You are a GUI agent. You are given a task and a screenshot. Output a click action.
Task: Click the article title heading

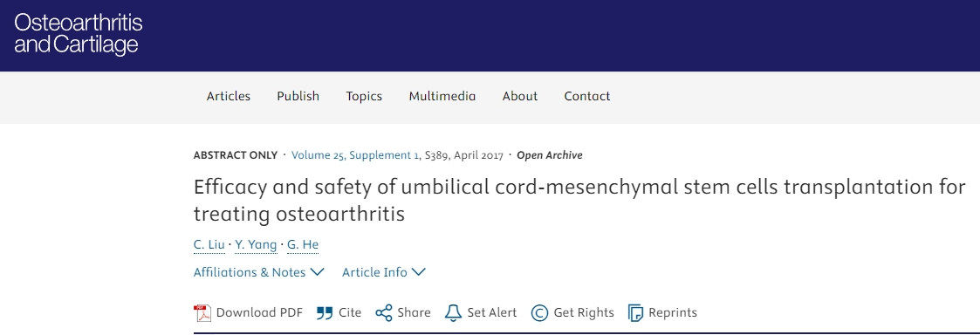pyautogui.click(x=579, y=200)
